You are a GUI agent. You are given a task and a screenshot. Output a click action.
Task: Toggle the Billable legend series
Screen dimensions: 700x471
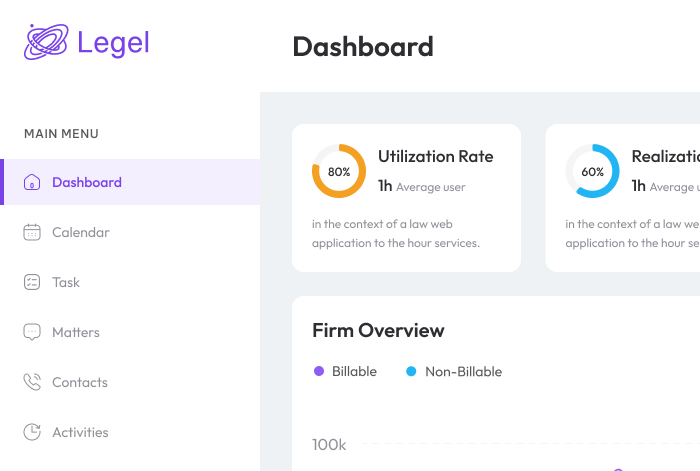[x=354, y=371]
